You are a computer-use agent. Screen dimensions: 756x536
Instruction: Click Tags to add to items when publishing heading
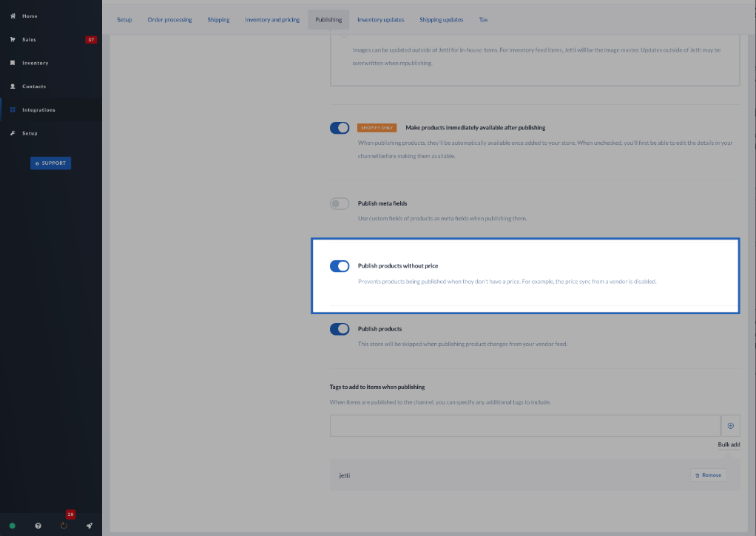(x=377, y=387)
